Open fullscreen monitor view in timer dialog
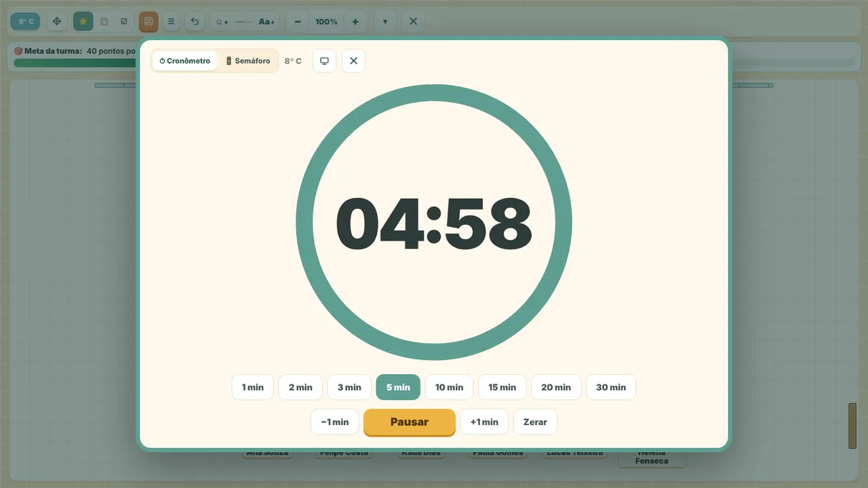This screenshot has width=868, height=488. [324, 61]
